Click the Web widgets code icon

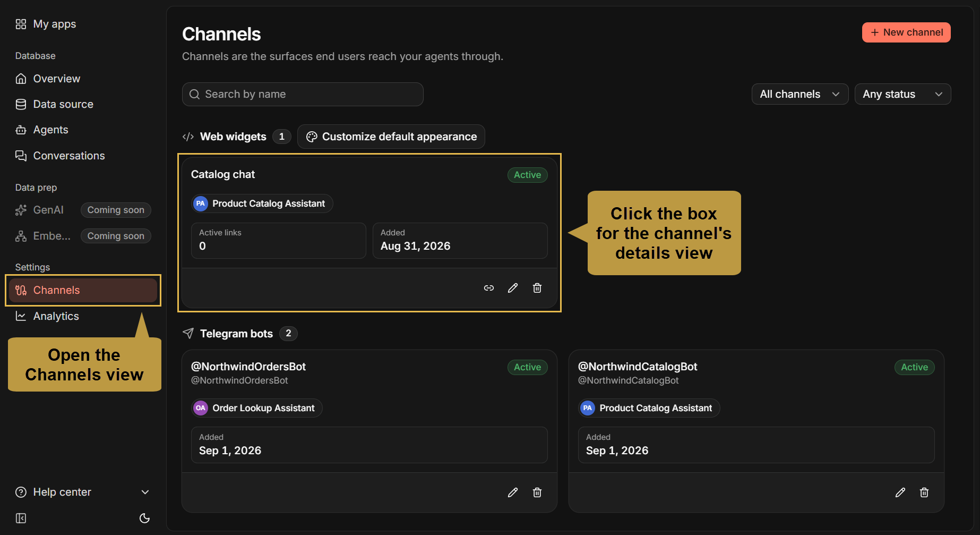[x=188, y=137]
